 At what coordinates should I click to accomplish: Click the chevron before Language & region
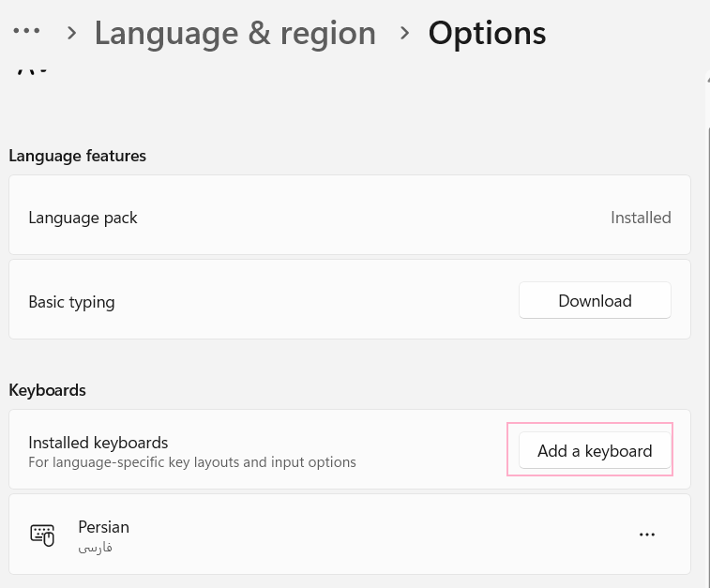(x=71, y=33)
